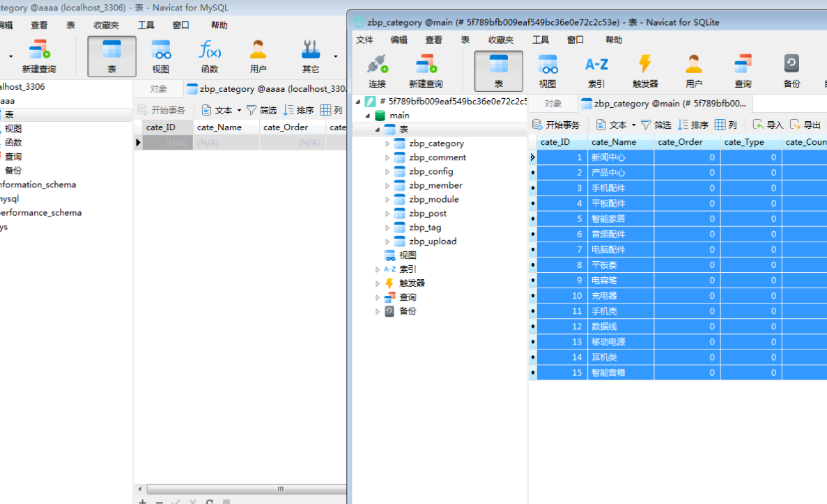Open the 触发器 lightning icon
The height and width of the screenshot is (504, 827).
[x=645, y=70]
